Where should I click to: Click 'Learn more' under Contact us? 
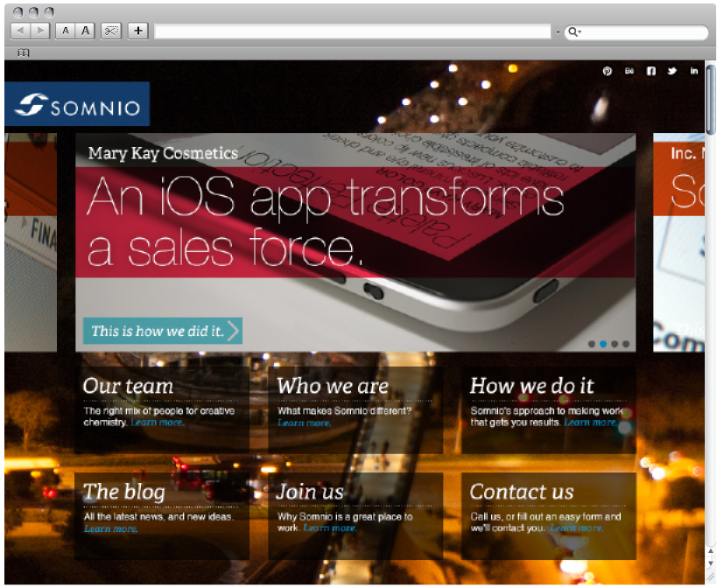pyautogui.click(x=577, y=528)
